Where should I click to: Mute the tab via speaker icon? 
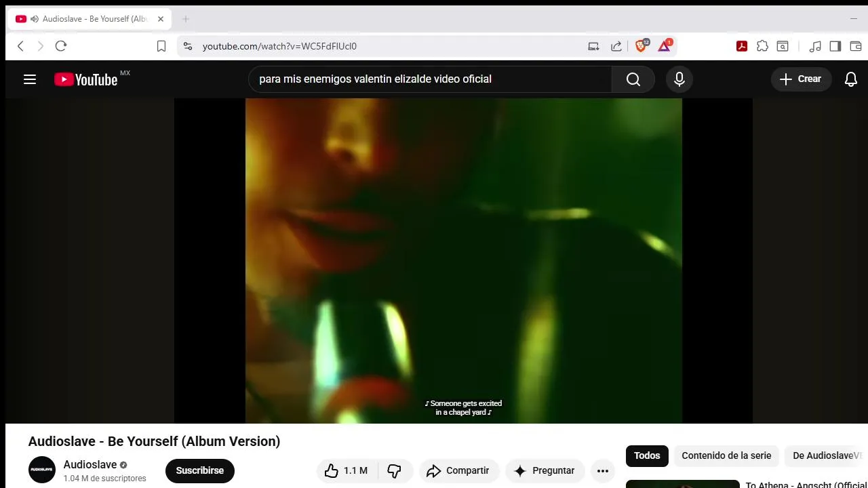(35, 19)
